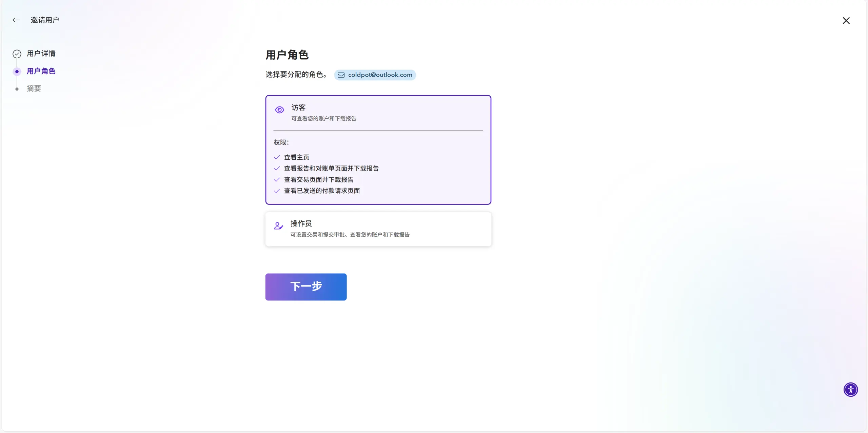The width and height of the screenshot is (868, 433).
Task: Select the 访客 role option
Action: pos(378,150)
